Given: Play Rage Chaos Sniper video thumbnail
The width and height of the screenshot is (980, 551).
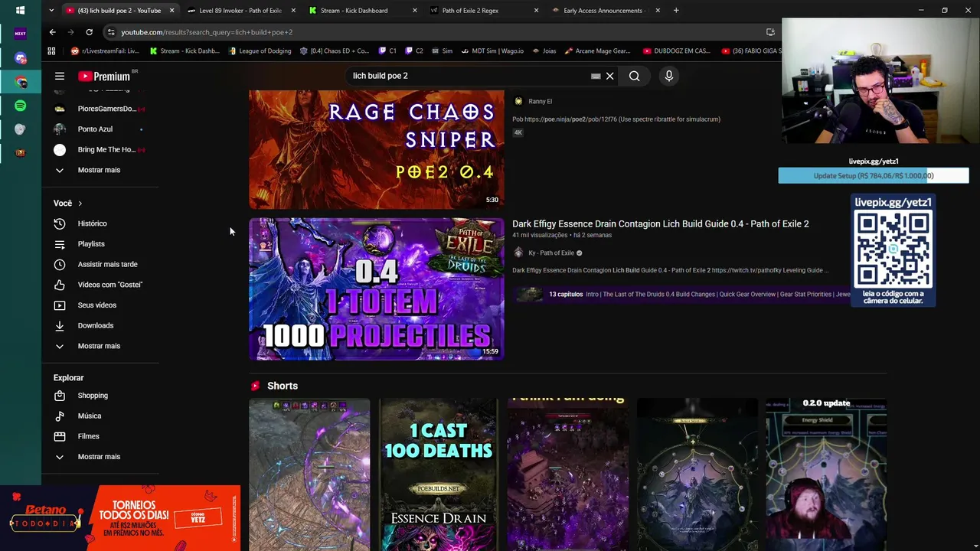Looking at the screenshot, I should 377,149.
